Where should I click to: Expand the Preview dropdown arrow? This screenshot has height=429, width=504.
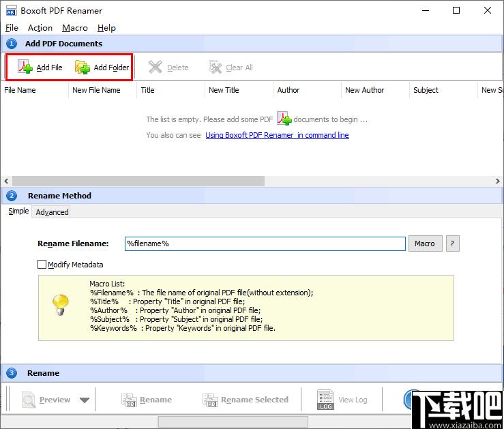coord(85,400)
